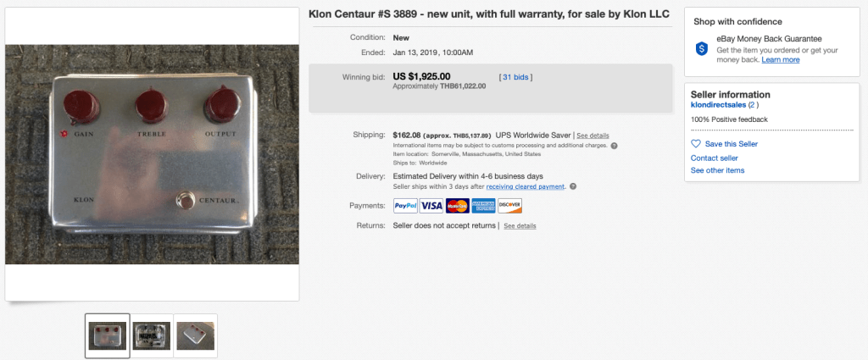Image resolution: width=868 pixels, height=360 pixels.
Task: Click the eBay Money Back Guarantee shield icon
Action: coord(702,49)
